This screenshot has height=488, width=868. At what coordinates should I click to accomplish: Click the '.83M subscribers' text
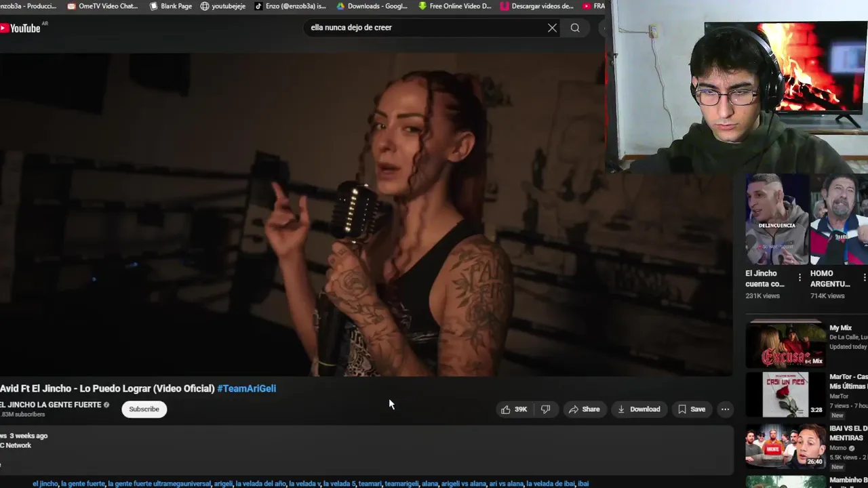coord(22,414)
